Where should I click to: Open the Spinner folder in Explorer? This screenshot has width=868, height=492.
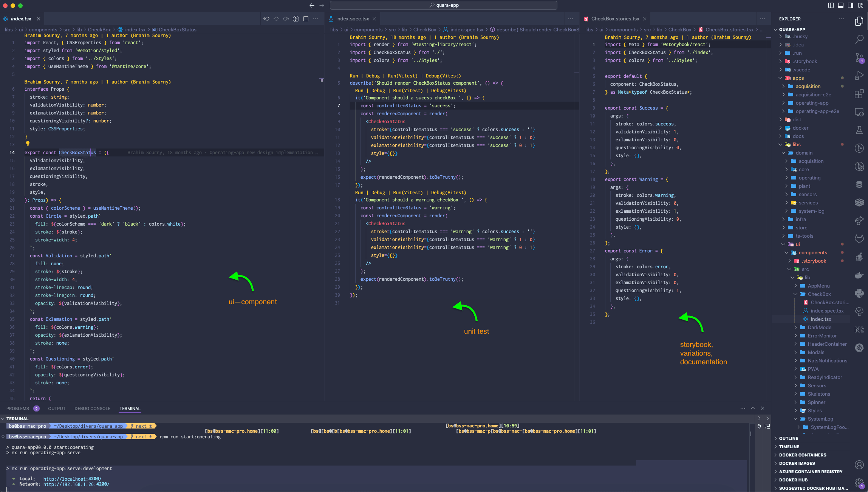(x=816, y=402)
